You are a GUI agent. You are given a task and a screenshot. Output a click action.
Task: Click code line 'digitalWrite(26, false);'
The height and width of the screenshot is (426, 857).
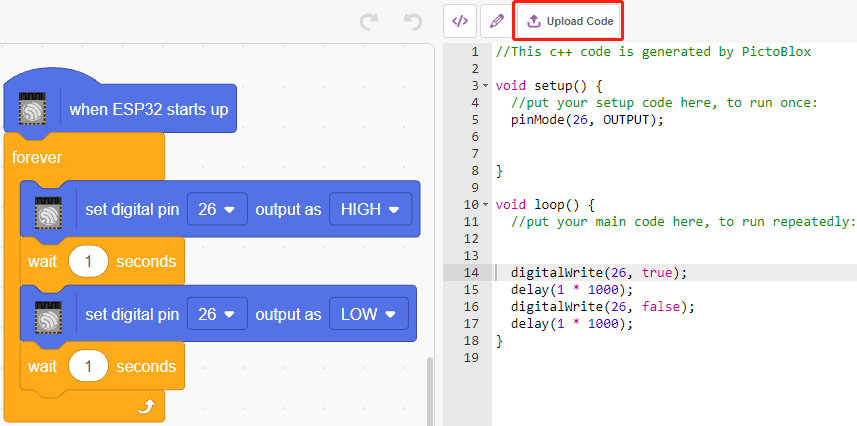(602, 306)
